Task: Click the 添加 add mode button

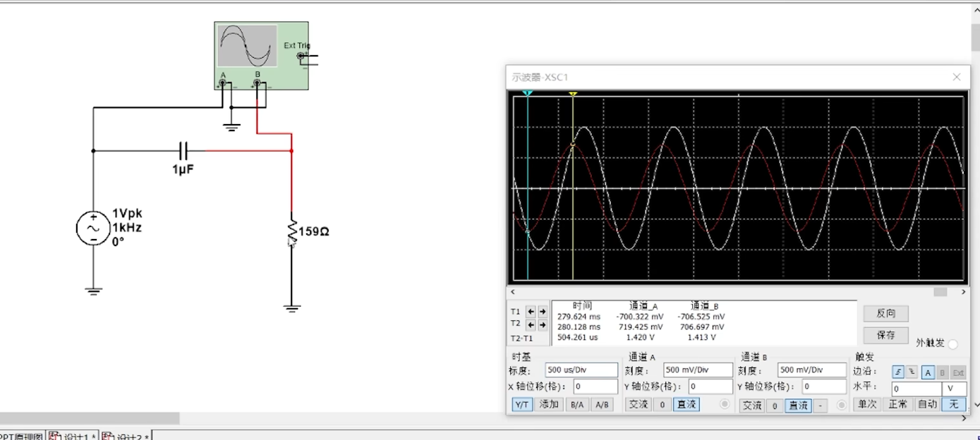Action: pos(550,405)
